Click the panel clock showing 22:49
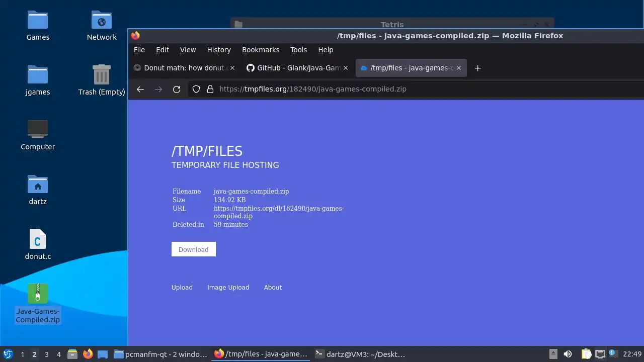The image size is (644, 362). 632,354
